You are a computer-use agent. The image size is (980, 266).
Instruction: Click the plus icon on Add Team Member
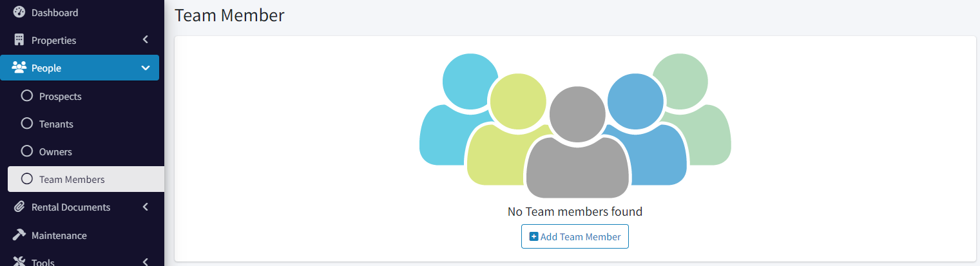point(533,236)
